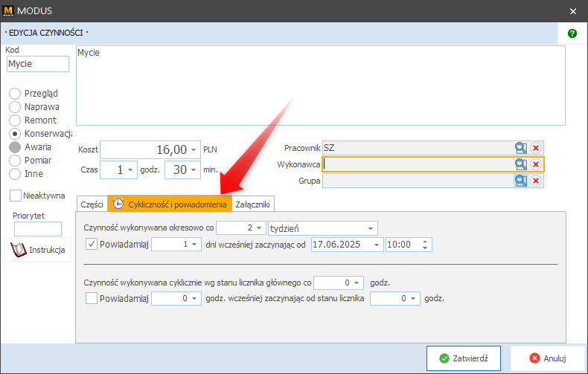Open the 17.06.2025 date picker dropdown
The image size is (588, 374).
coord(377,244)
